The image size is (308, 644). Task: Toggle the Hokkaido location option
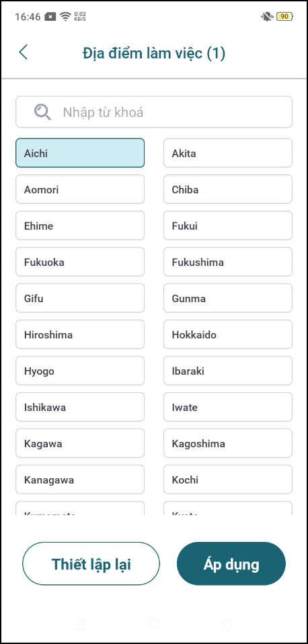click(x=228, y=334)
